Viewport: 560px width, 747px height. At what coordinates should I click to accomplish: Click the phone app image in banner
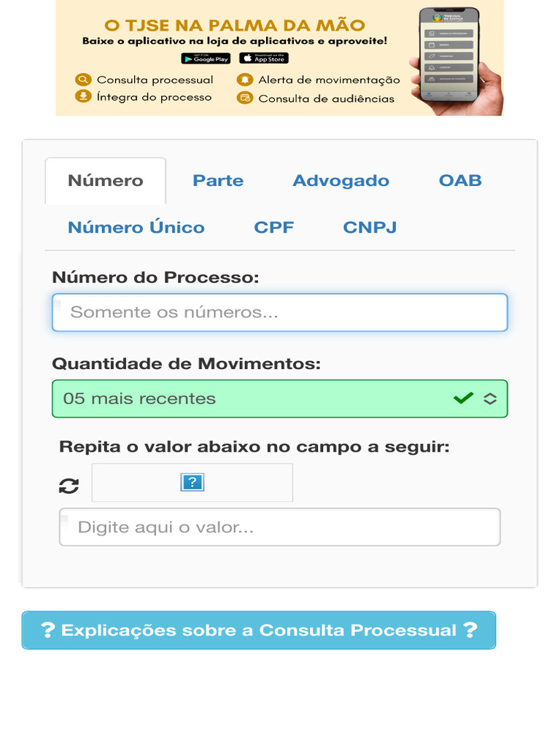pos(452,60)
